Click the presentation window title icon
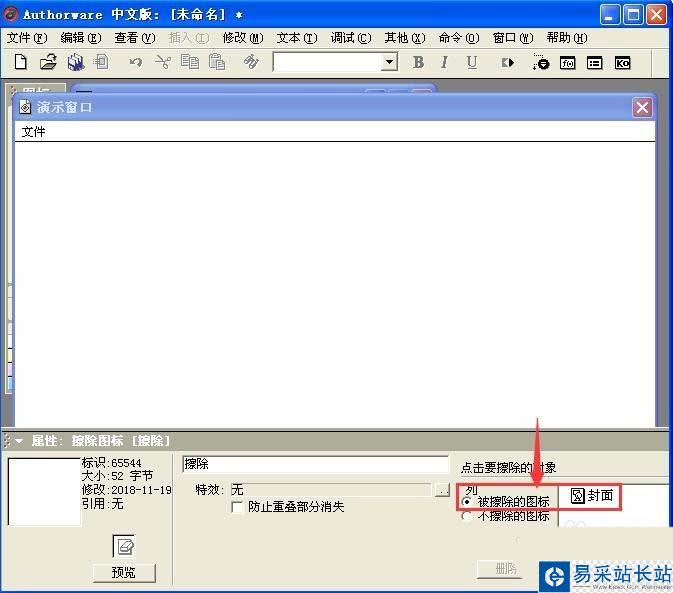The width and height of the screenshot is (673, 593). [x=25, y=107]
